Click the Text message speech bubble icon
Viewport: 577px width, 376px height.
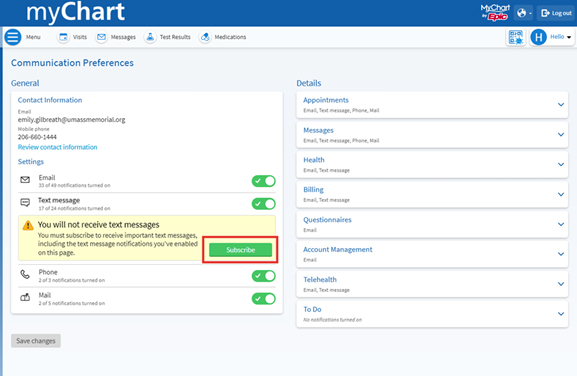coord(25,203)
